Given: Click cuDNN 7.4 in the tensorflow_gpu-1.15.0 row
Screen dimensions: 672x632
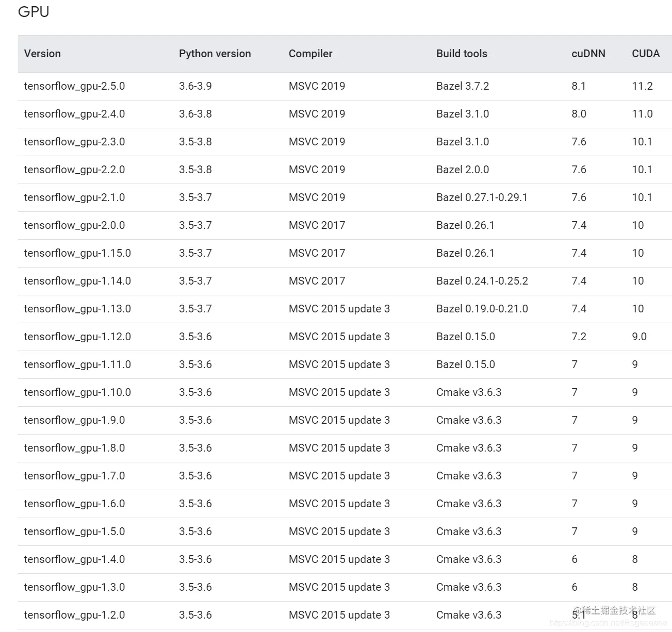Looking at the screenshot, I should [x=579, y=253].
